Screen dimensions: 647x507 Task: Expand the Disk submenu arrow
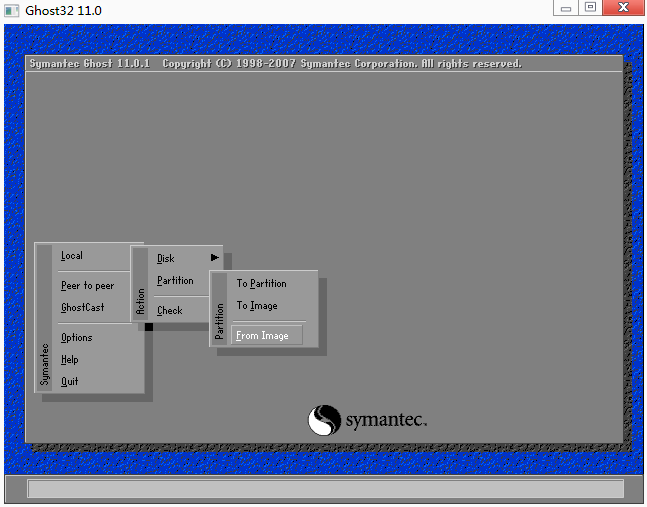[215, 258]
